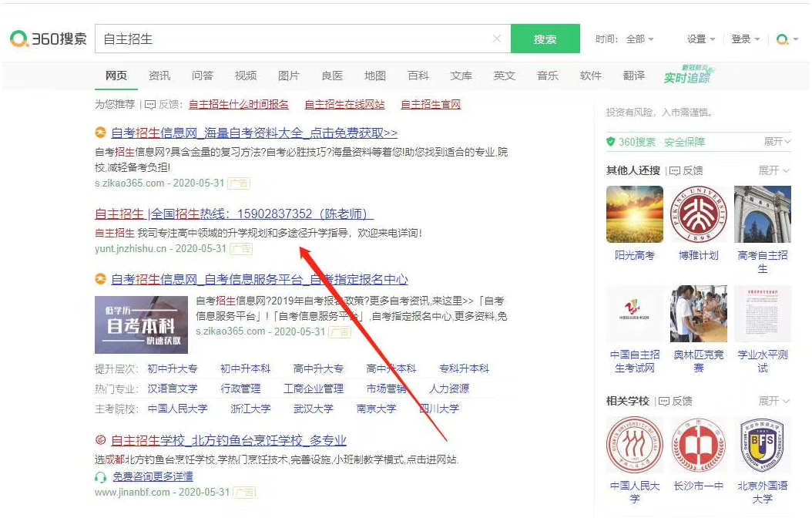Viewport: 812px width, 518px height.
Task: Switch to the 问答 tab
Action: 203,76
